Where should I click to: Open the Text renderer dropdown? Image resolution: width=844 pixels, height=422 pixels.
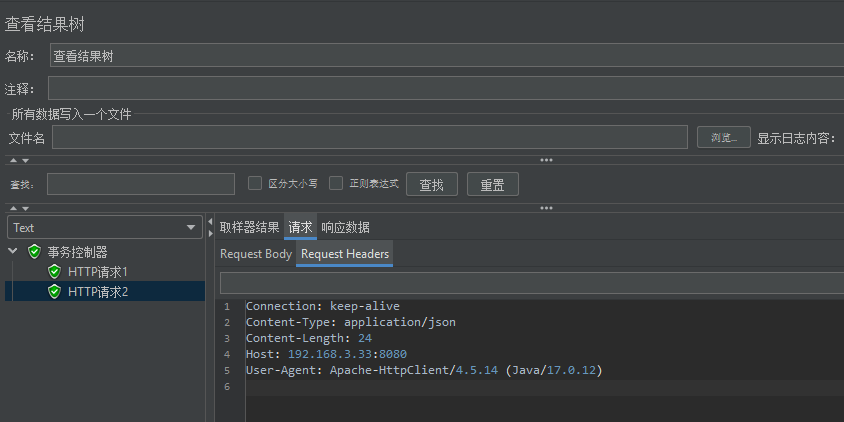(105, 227)
